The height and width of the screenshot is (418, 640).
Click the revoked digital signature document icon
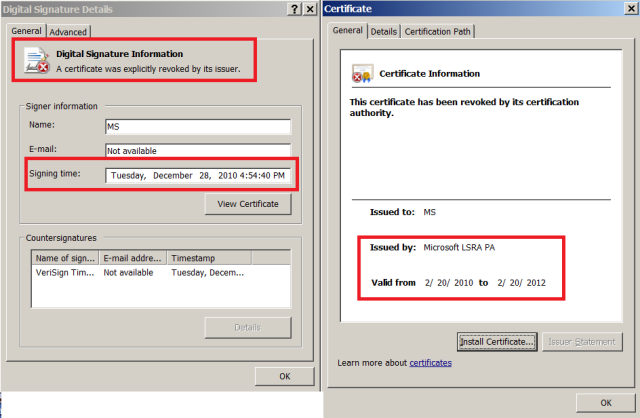coord(35,60)
